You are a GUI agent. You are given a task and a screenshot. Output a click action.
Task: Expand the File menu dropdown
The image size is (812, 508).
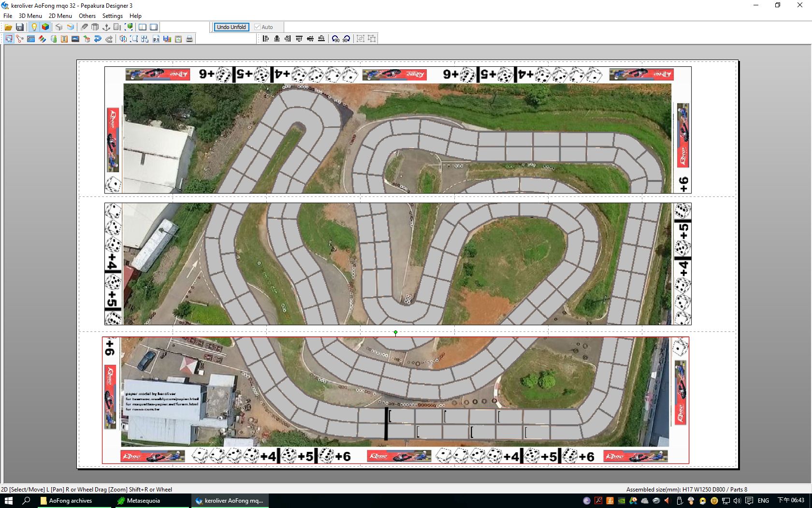tap(8, 16)
